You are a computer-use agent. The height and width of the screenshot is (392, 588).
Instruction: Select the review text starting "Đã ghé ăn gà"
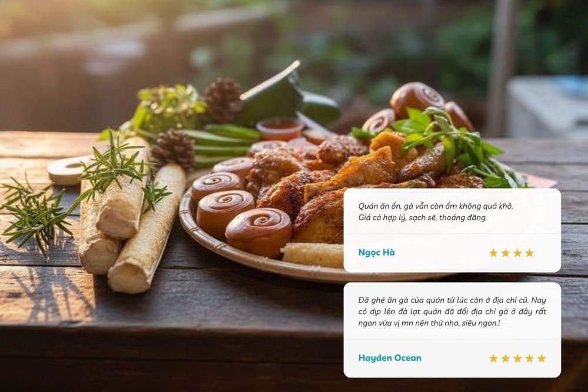[452, 311]
